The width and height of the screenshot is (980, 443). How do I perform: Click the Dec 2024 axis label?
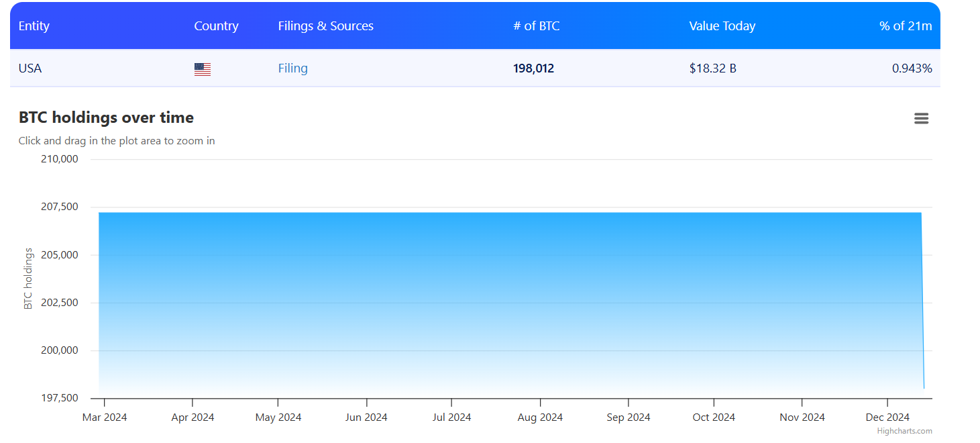[x=887, y=417]
